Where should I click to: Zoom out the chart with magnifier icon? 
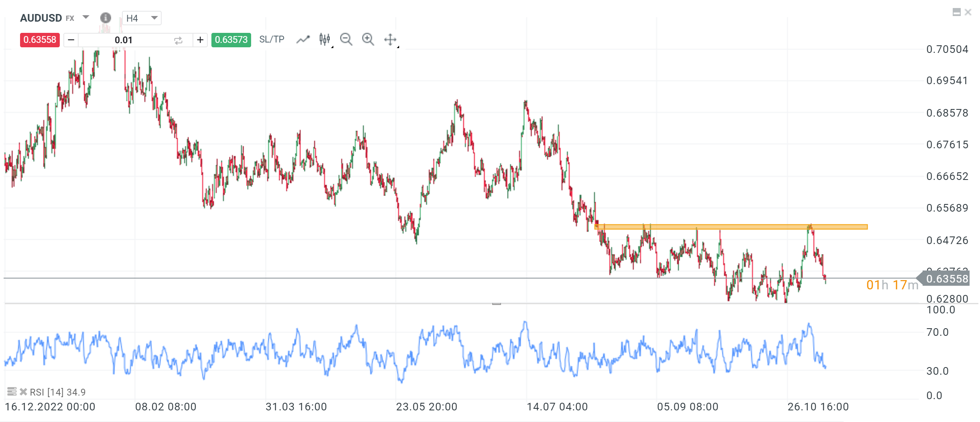(x=346, y=39)
